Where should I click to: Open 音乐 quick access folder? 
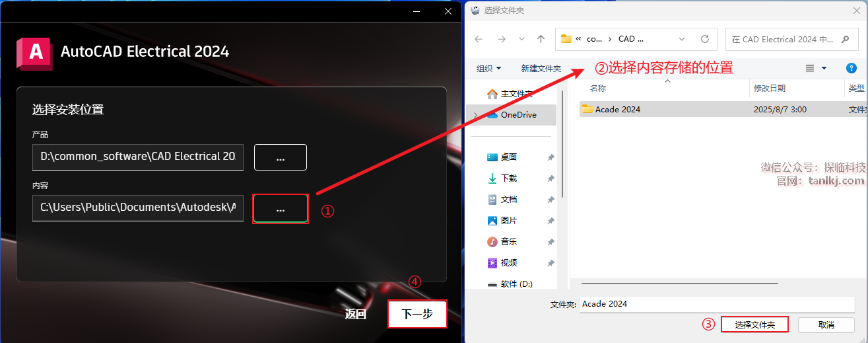[509, 241]
